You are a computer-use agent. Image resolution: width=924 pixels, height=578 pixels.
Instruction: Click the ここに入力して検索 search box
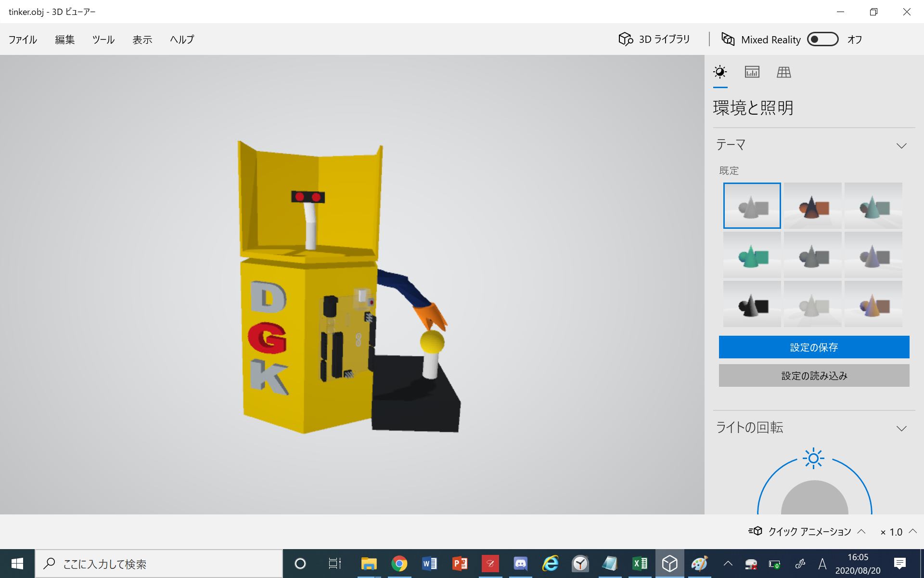(159, 564)
